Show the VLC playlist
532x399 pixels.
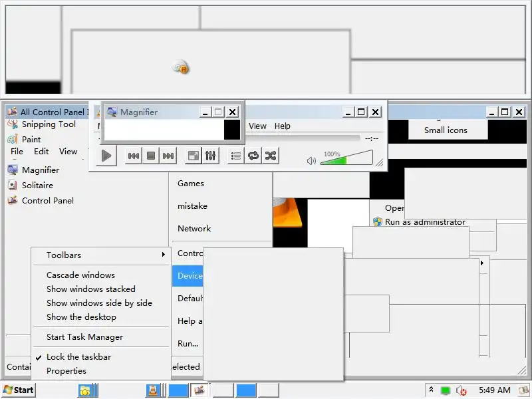(236, 156)
